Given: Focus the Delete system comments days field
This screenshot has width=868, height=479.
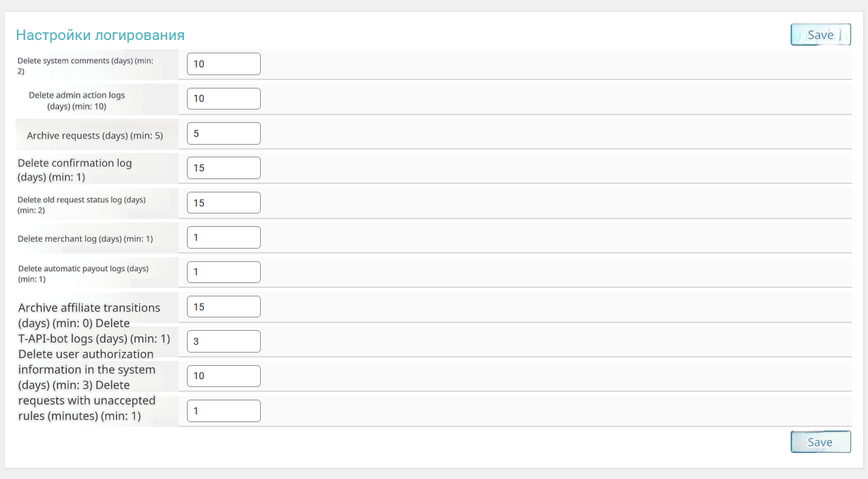Looking at the screenshot, I should (224, 64).
